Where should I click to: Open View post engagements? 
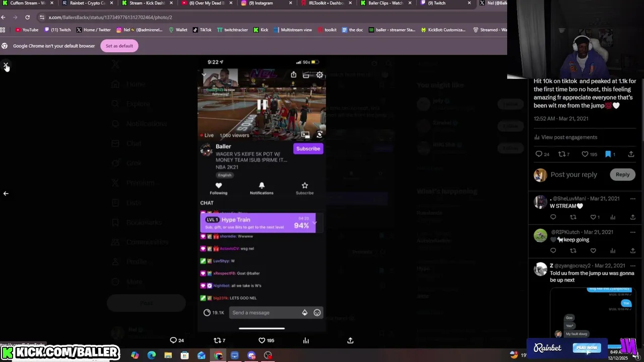pos(566,137)
